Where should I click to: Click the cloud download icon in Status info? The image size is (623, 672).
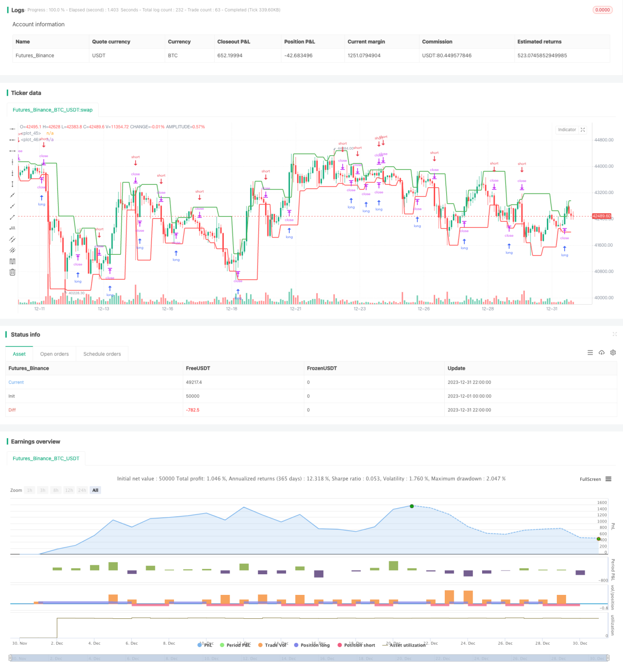[601, 353]
